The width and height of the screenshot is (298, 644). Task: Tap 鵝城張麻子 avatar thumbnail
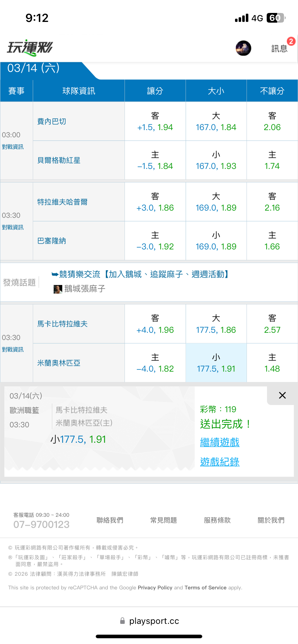point(58,289)
